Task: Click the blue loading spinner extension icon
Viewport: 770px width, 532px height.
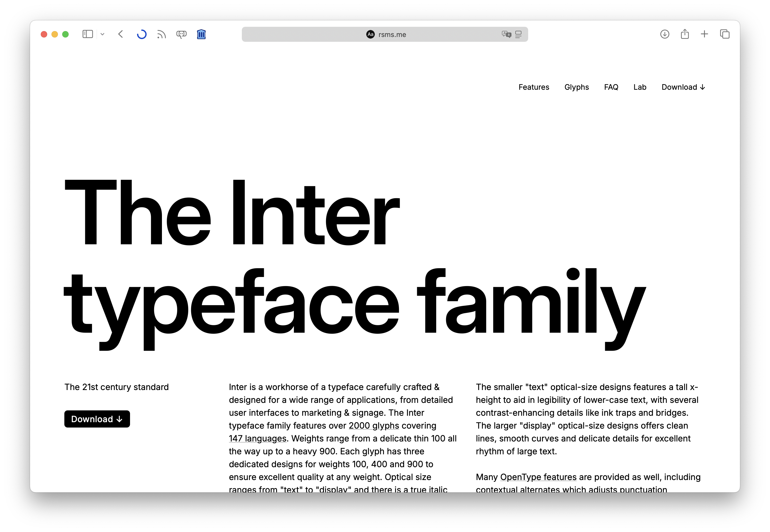Action: pyautogui.click(x=142, y=34)
